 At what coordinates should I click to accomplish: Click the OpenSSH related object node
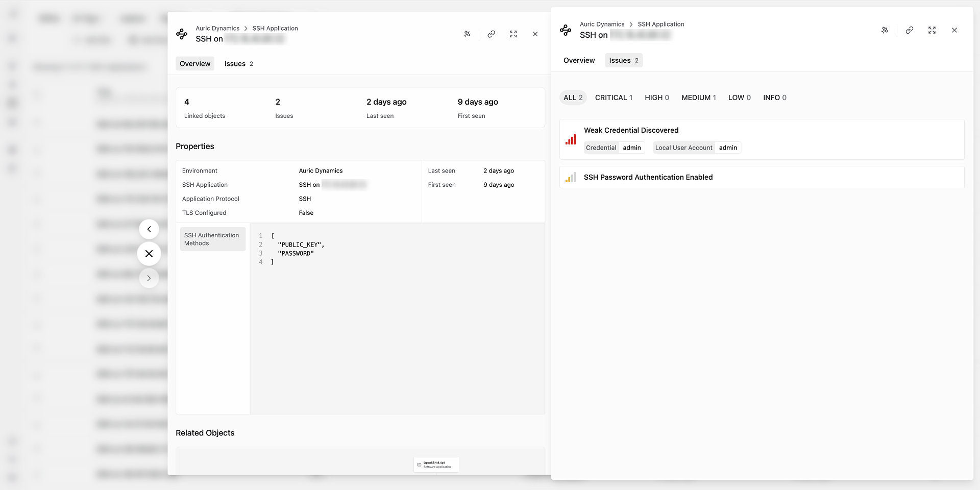click(436, 464)
